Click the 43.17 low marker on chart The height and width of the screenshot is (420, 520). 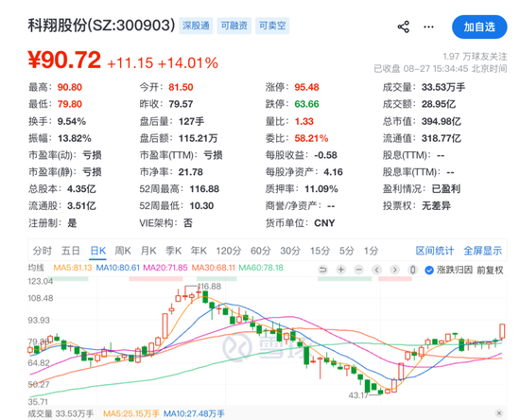[358, 395]
